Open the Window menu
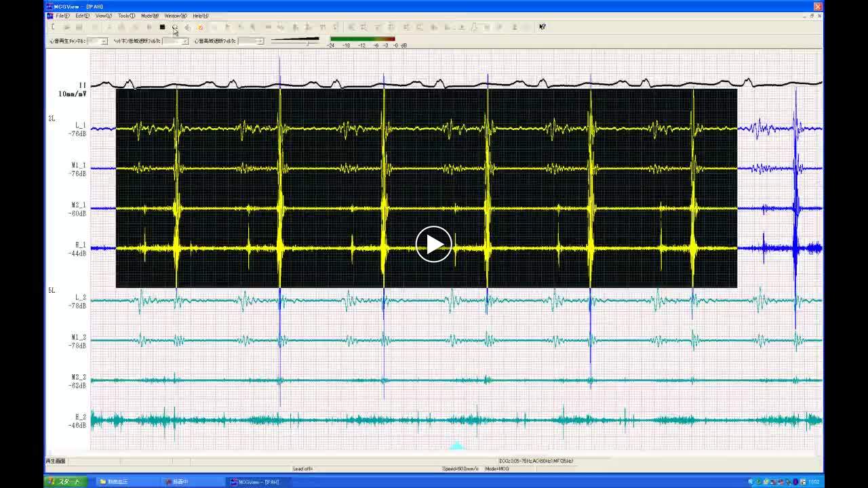Viewport: 868px width, 488px height. pyautogui.click(x=175, y=16)
